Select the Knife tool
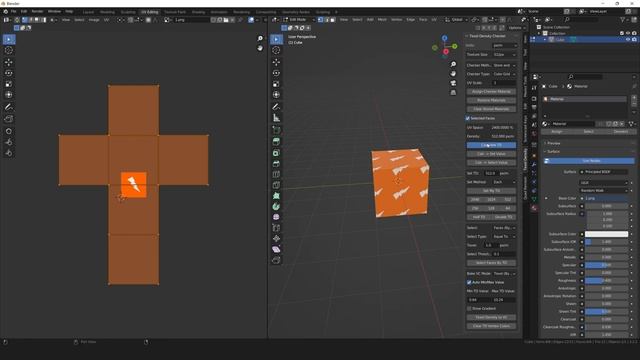This screenshot has height=360, width=640. pyautogui.click(x=276, y=185)
